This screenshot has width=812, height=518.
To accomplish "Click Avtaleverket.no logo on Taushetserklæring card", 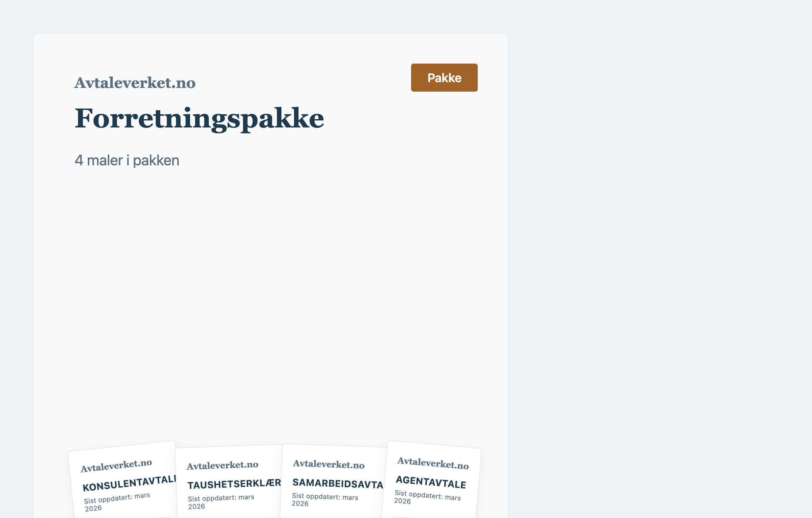I will (x=223, y=465).
